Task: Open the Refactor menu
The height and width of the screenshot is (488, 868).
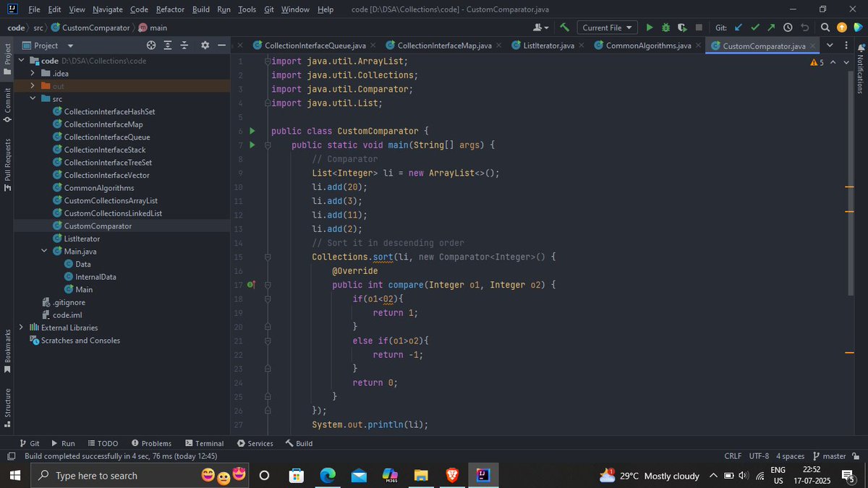Action: click(170, 9)
